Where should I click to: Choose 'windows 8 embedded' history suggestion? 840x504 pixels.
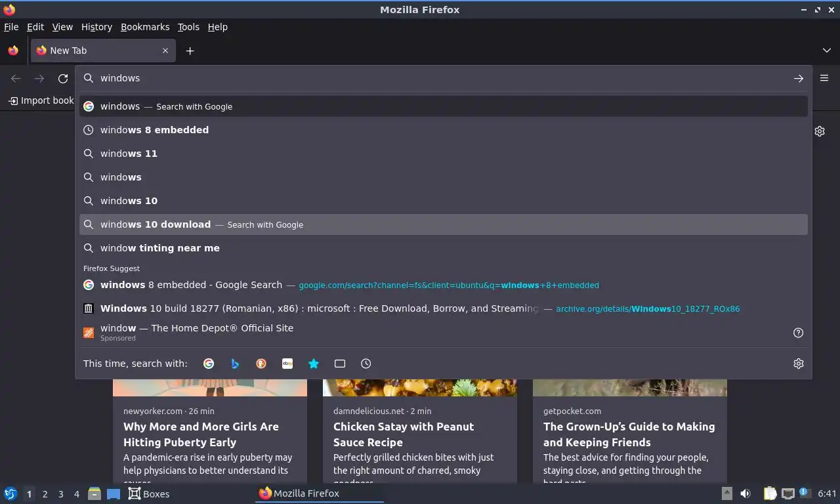coord(443,130)
